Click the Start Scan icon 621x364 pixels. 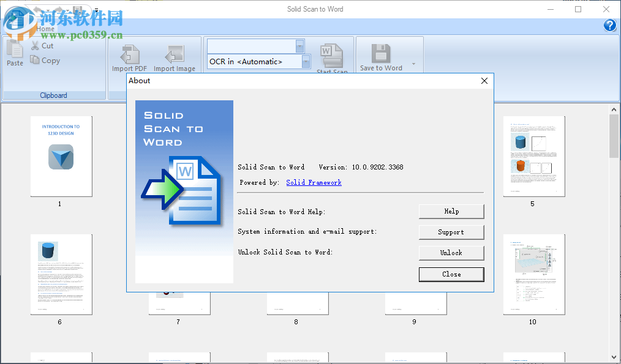coord(331,54)
